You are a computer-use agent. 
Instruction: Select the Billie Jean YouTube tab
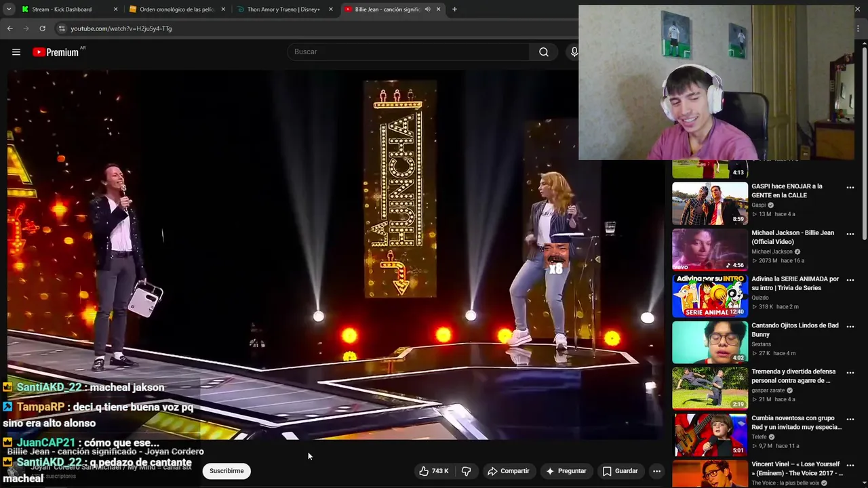[387, 9]
